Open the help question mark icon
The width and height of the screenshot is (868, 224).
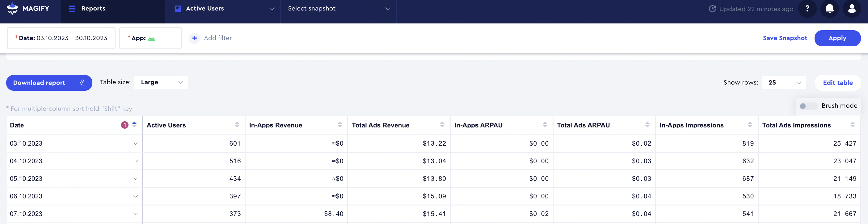coord(807,9)
